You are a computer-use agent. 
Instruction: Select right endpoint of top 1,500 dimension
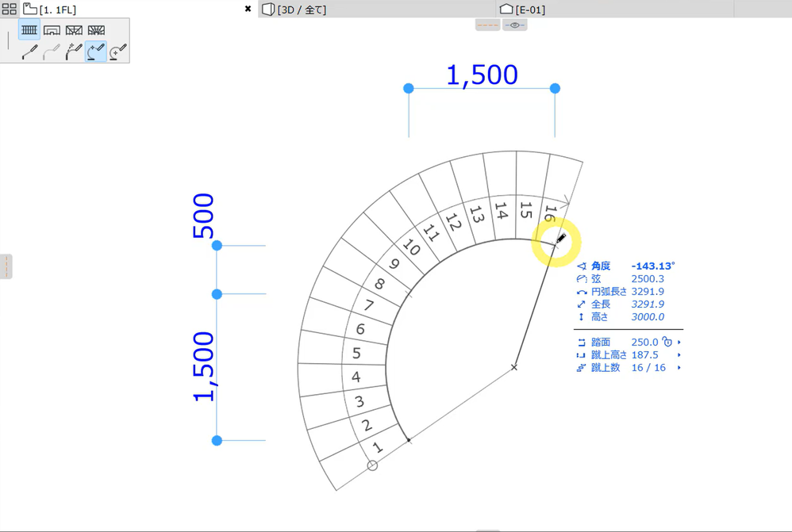[x=555, y=88]
